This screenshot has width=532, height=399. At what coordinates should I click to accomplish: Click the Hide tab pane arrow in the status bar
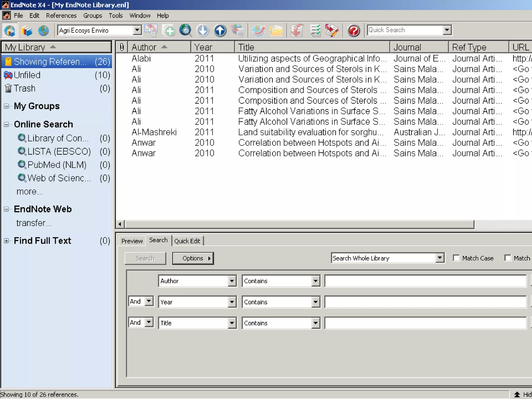point(517,394)
